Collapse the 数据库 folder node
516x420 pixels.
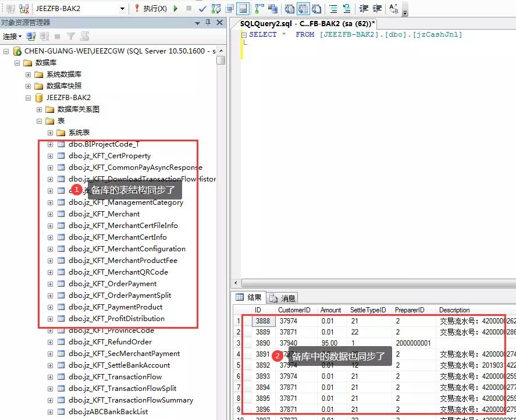click(17, 63)
